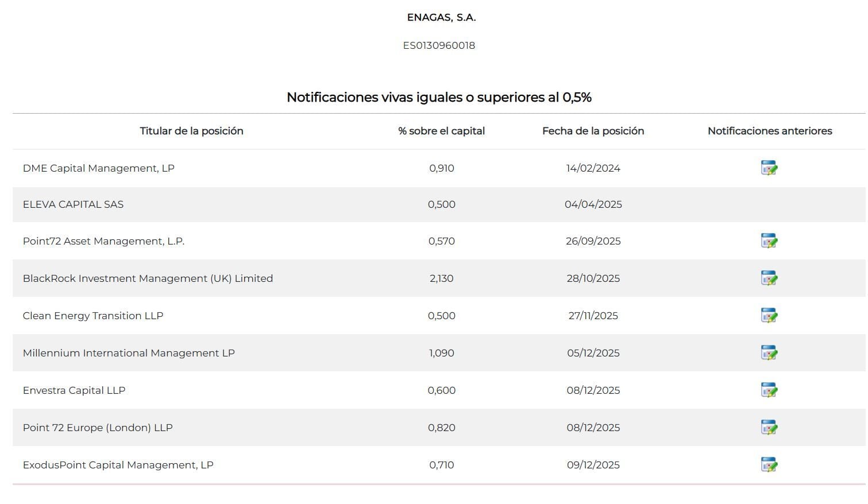Open previous notifications icon for Point72 Asset Management
The image size is (868, 504).
point(769,241)
